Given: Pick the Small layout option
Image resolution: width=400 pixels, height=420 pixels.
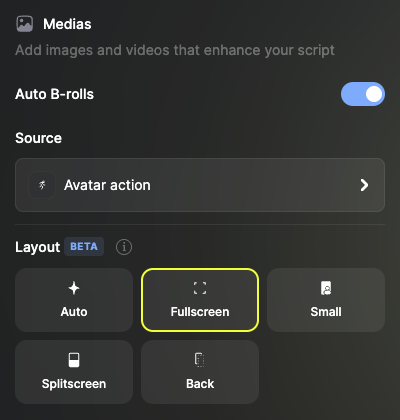Looking at the screenshot, I should click(326, 300).
